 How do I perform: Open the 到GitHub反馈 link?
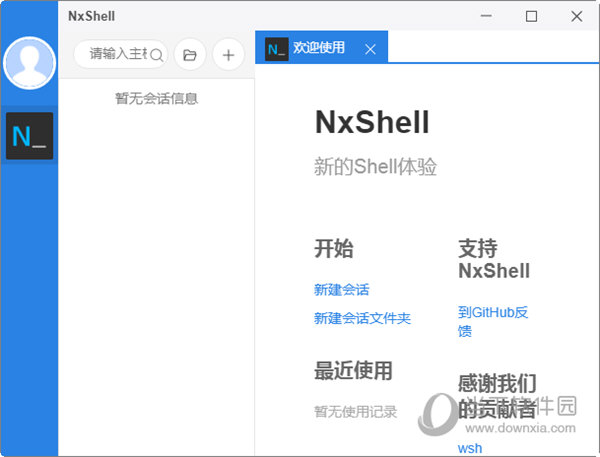click(492, 321)
